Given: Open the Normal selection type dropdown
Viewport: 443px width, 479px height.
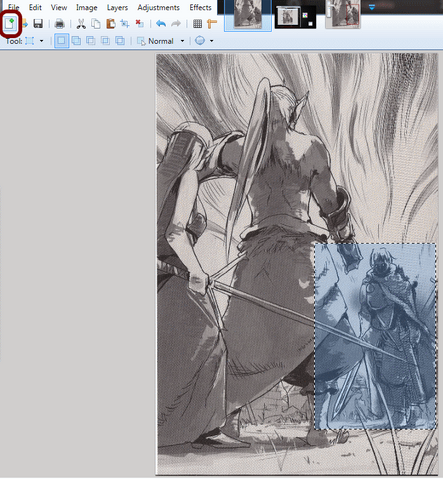Looking at the screenshot, I should click(x=182, y=41).
